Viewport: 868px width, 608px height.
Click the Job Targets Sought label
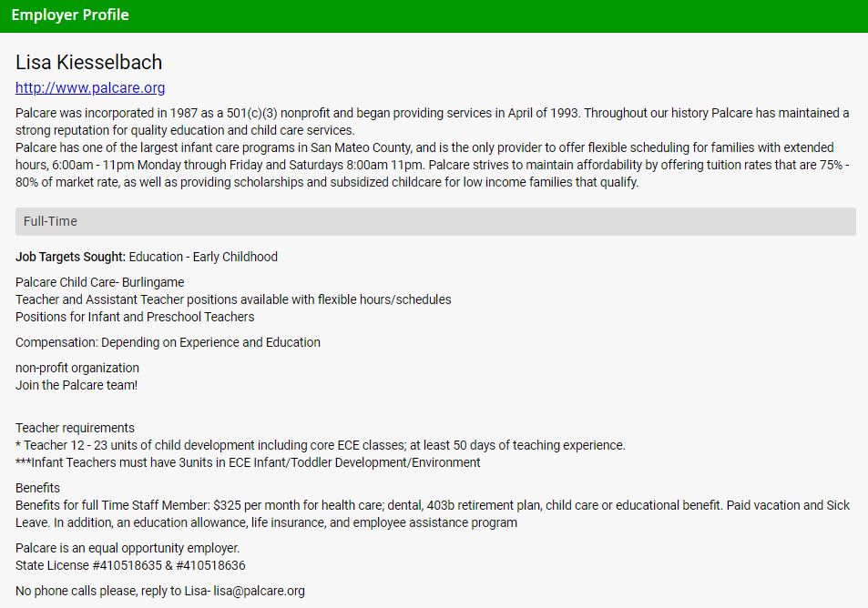70,257
